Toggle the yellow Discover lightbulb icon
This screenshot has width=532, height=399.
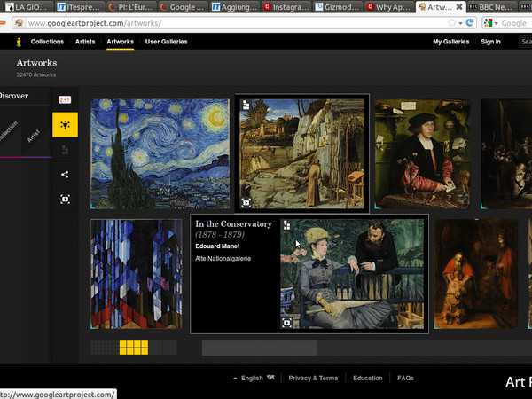[x=65, y=125]
